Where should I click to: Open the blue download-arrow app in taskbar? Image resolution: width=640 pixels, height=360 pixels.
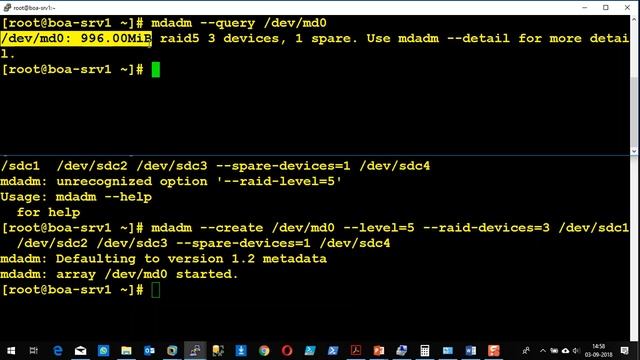(241, 351)
